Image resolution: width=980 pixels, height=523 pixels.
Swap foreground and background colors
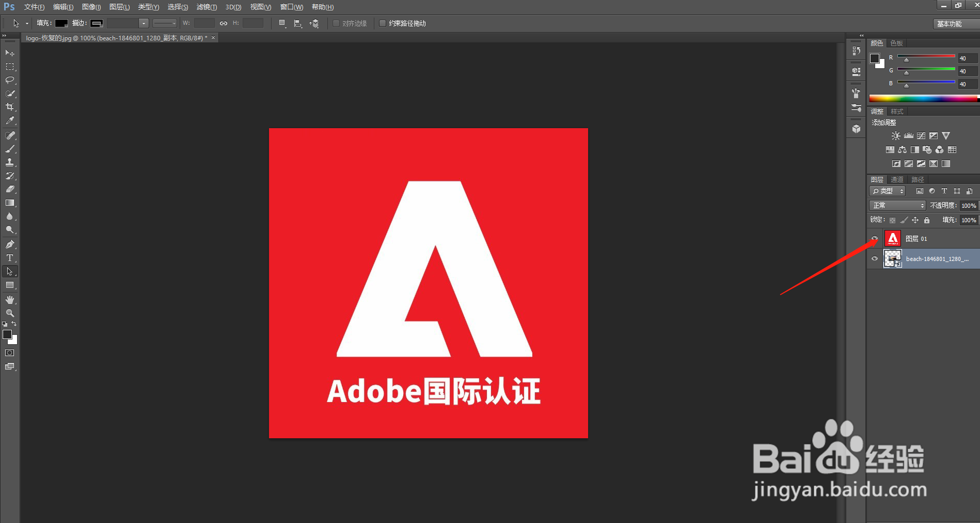pyautogui.click(x=14, y=324)
